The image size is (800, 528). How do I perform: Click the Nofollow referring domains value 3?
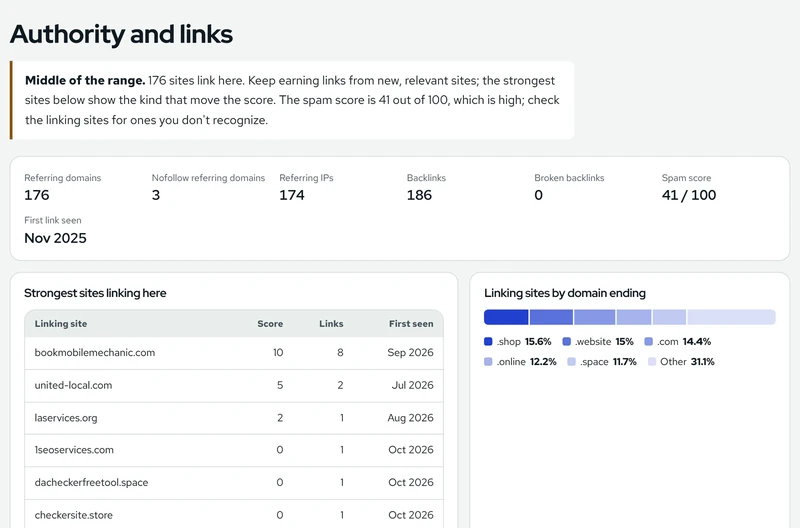click(x=156, y=195)
